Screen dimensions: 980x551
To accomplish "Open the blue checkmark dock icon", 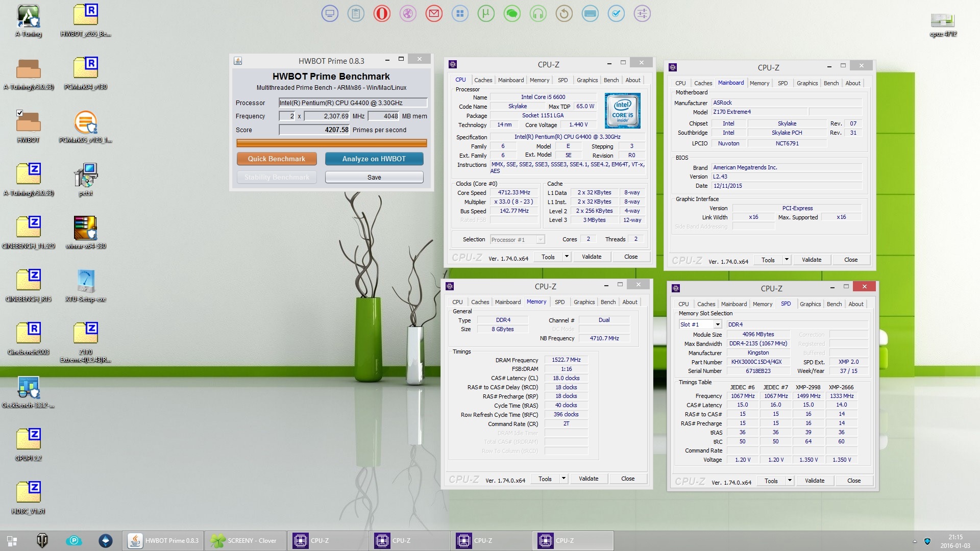I will coord(616,14).
